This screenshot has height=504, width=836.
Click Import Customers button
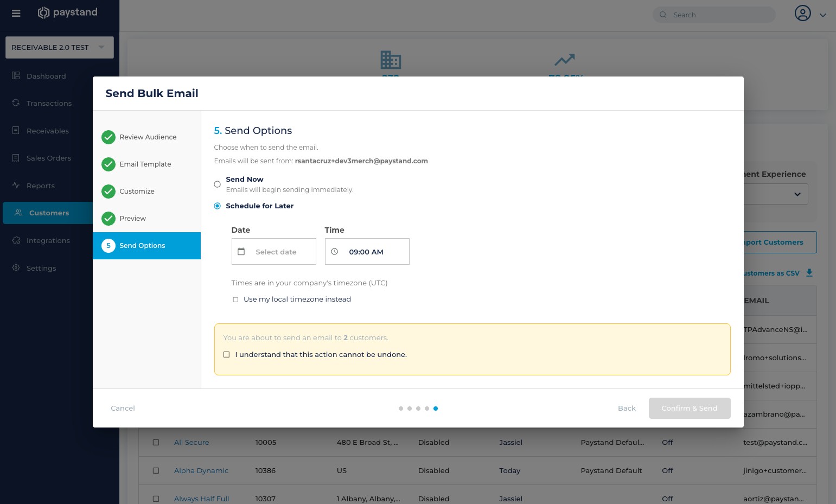coord(780,243)
